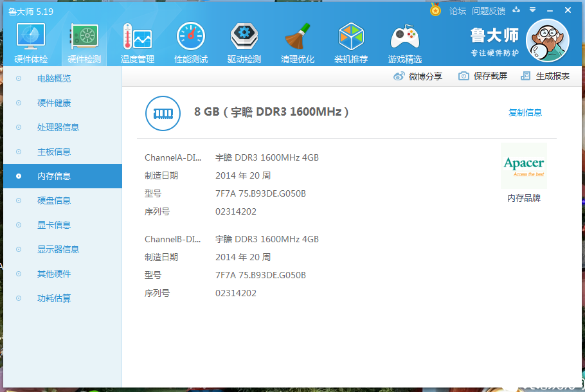
Task: Select 功耗估算 in sidebar
Action: [62, 298]
